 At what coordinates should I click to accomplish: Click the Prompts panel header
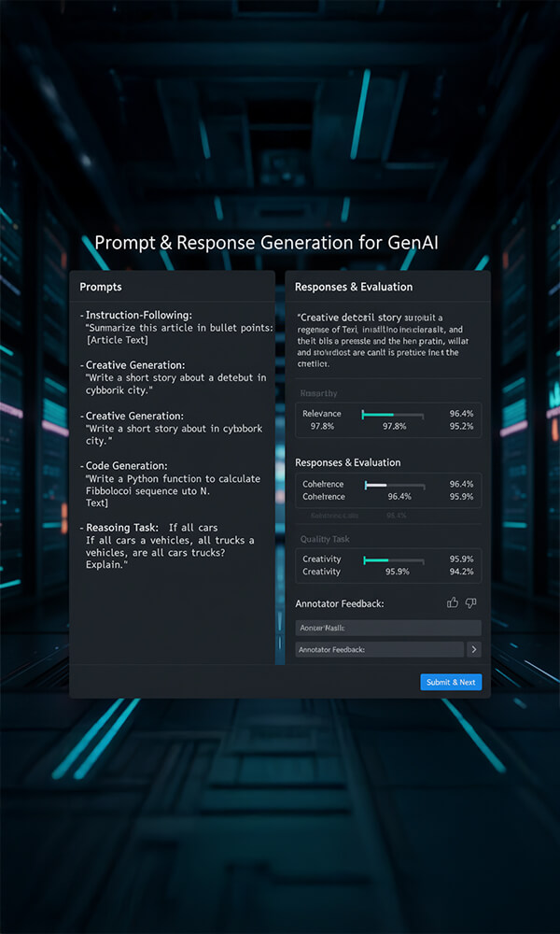point(101,287)
